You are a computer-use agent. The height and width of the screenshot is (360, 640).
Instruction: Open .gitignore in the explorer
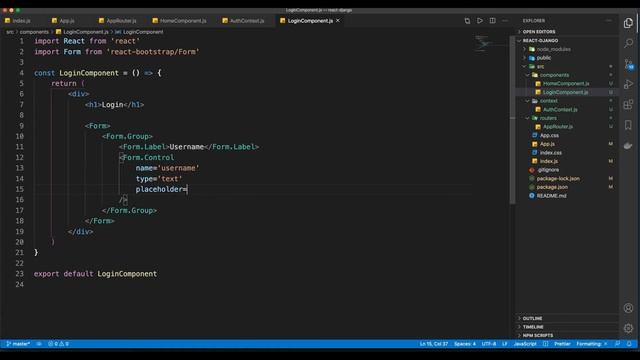pyautogui.click(x=567, y=170)
